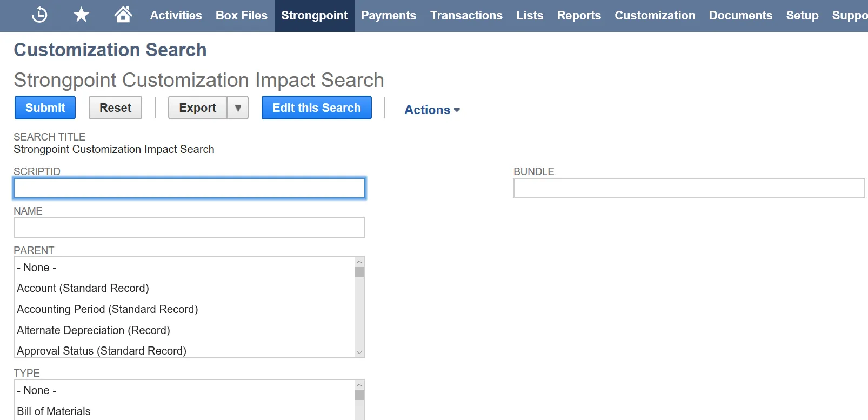Click TYPE list scroll up arrow
This screenshot has height=420, width=868.
coord(359,385)
